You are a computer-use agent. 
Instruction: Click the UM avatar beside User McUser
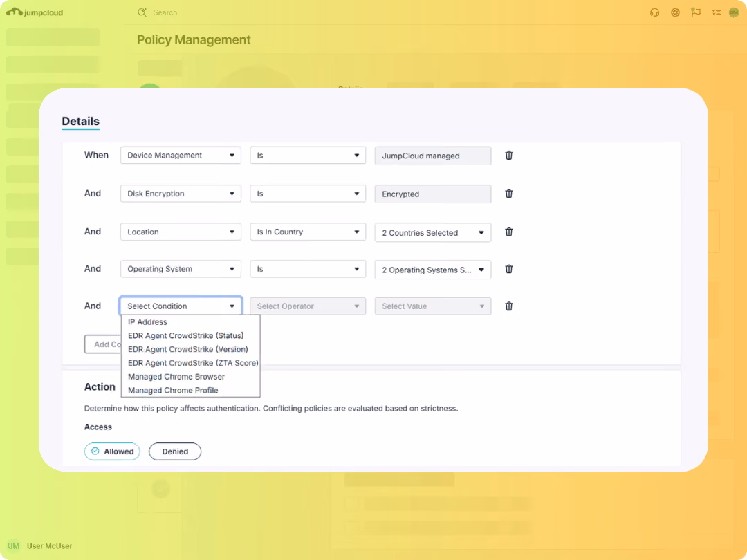[13, 545]
